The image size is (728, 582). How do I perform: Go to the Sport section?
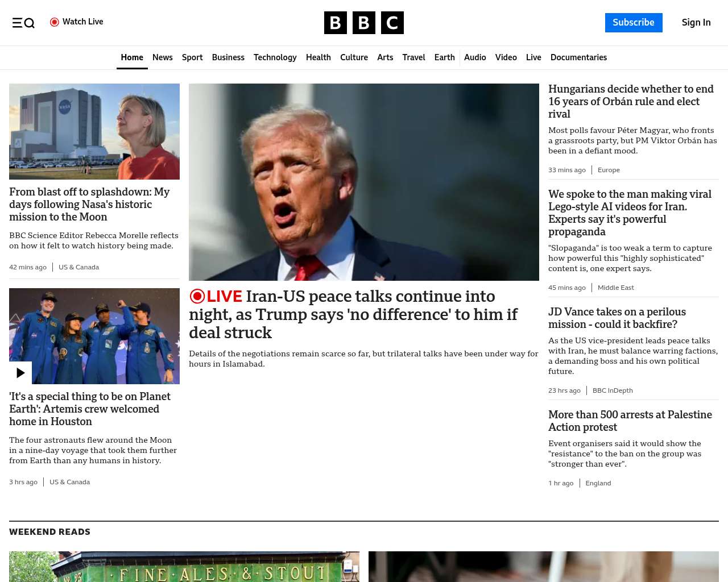point(192,57)
